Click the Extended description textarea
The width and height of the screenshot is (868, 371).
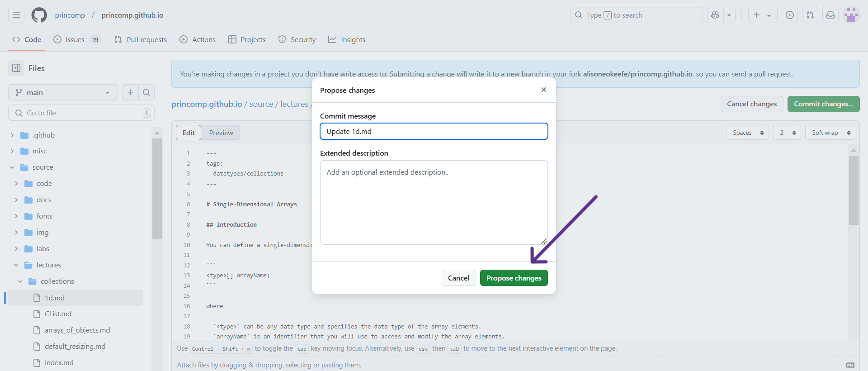434,202
